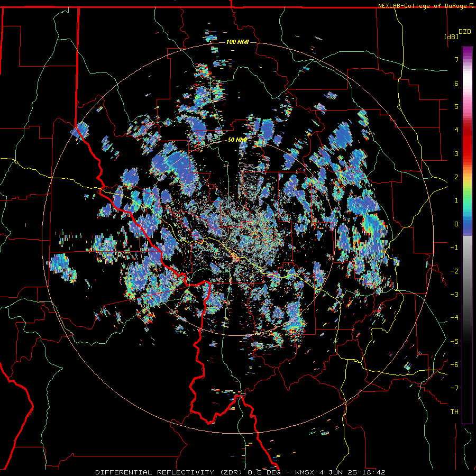Click the -6 value on the color scale
This screenshot has height=476, width=476.
[454, 365]
